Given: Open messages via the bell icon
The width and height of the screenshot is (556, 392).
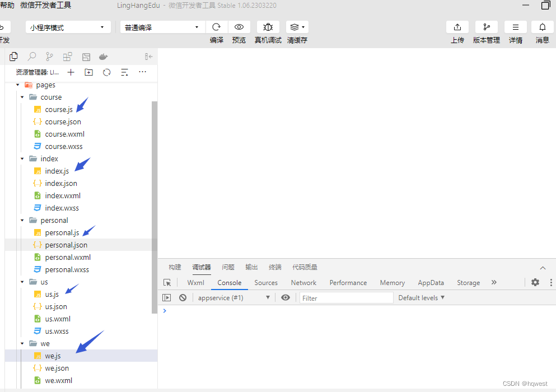Looking at the screenshot, I should tap(543, 27).
